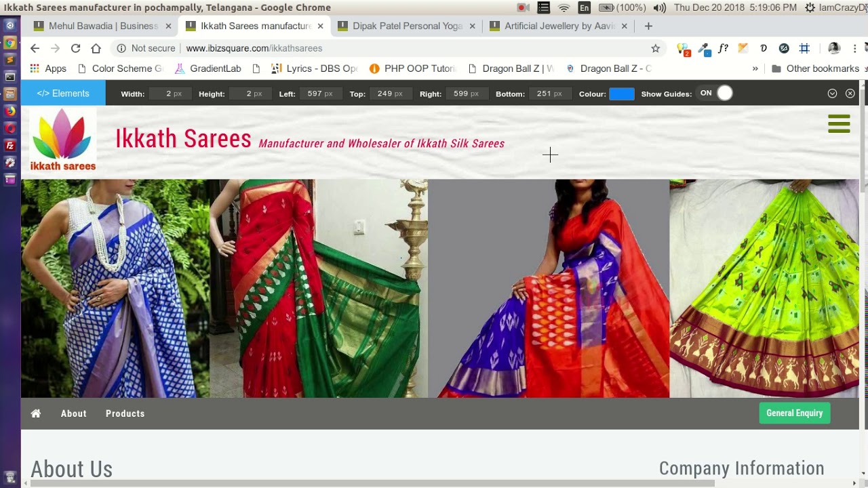Open a new browser tab
Image resolution: width=868 pixels, height=488 pixels.
[648, 26]
